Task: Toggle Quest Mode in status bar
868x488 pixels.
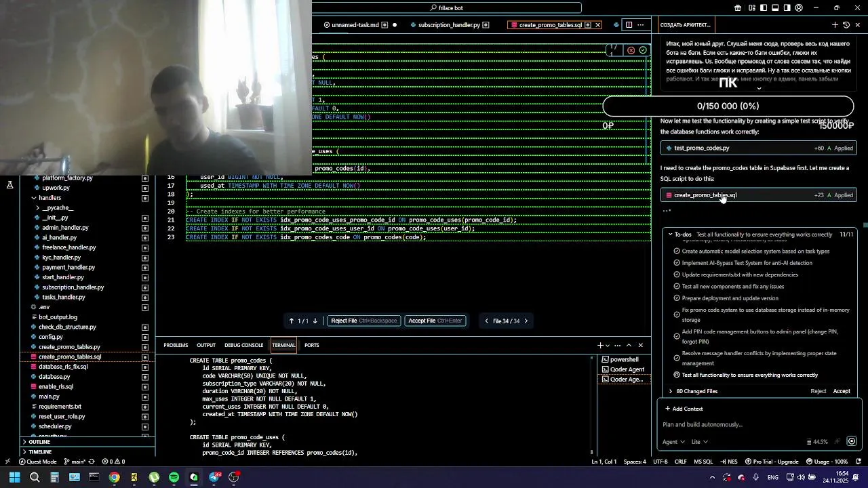Action: (x=37, y=462)
